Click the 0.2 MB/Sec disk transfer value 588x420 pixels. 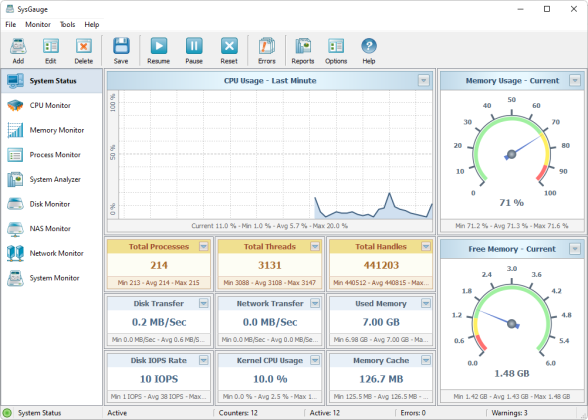[x=159, y=322]
